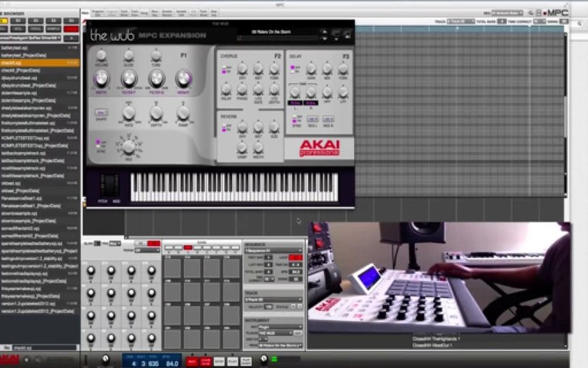This screenshot has width=588, height=368.
Task: Select pad bank A button
Action: pyautogui.click(x=169, y=247)
